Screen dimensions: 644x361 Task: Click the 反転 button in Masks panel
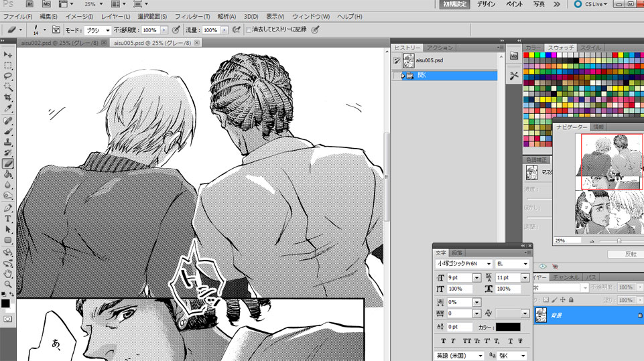(627, 255)
